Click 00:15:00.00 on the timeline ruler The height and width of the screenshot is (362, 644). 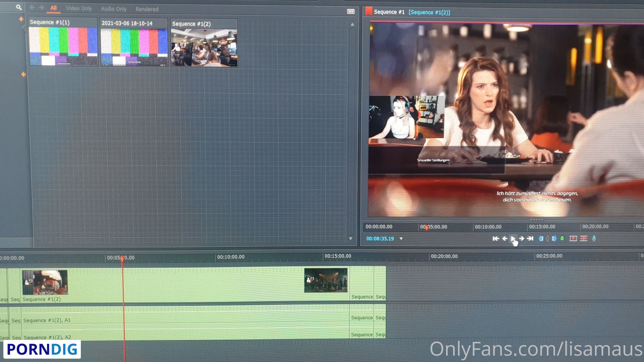(x=338, y=256)
